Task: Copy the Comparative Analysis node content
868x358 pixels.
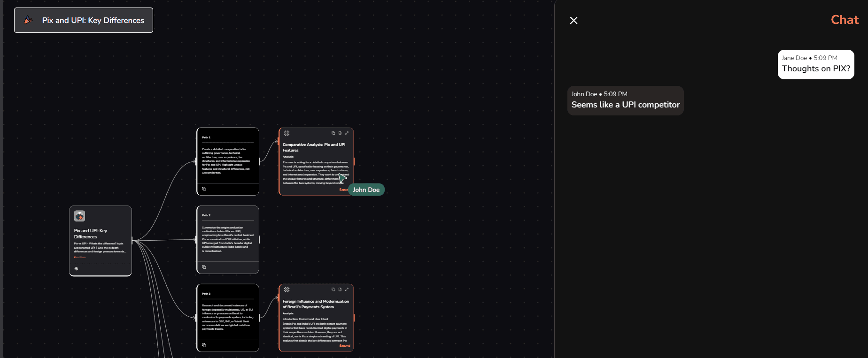Action: tap(333, 133)
